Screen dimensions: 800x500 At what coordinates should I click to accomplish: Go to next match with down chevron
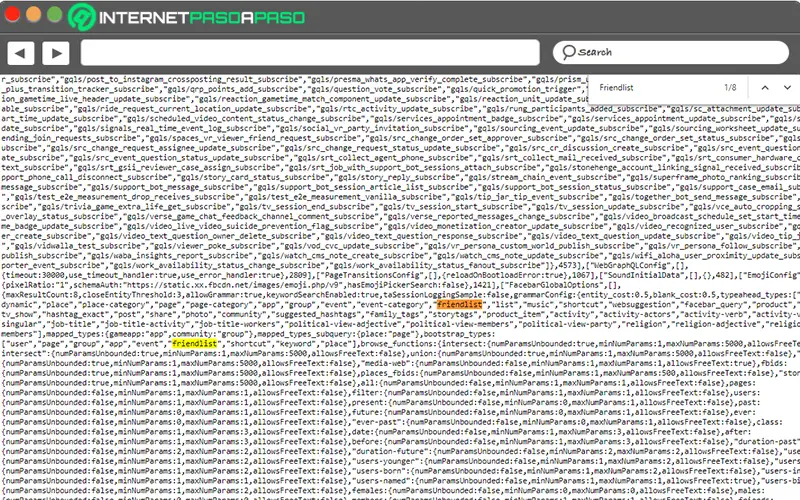point(787,88)
